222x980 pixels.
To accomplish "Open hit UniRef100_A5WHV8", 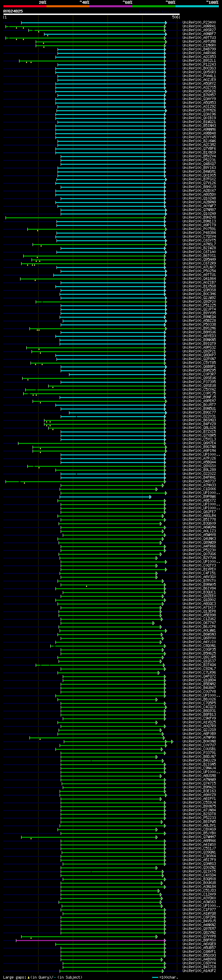I will tap(199, 535).
